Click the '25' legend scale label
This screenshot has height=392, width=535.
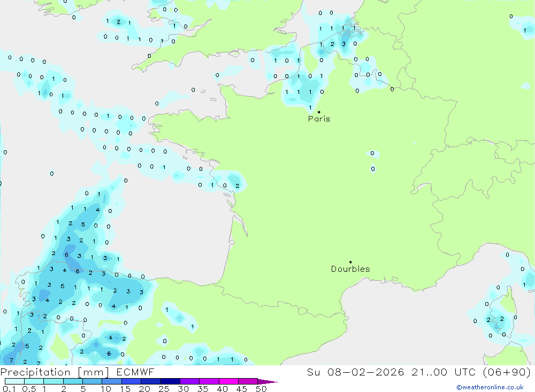(164, 389)
